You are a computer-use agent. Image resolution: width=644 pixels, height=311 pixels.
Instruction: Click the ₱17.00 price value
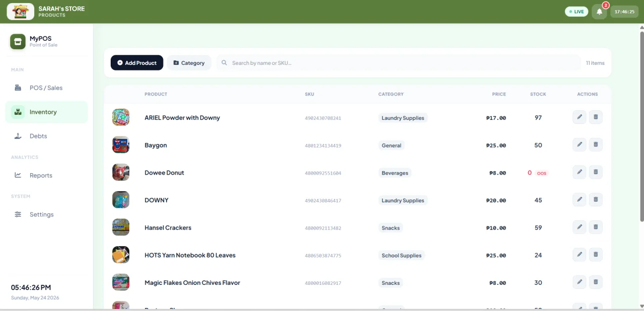tap(496, 118)
